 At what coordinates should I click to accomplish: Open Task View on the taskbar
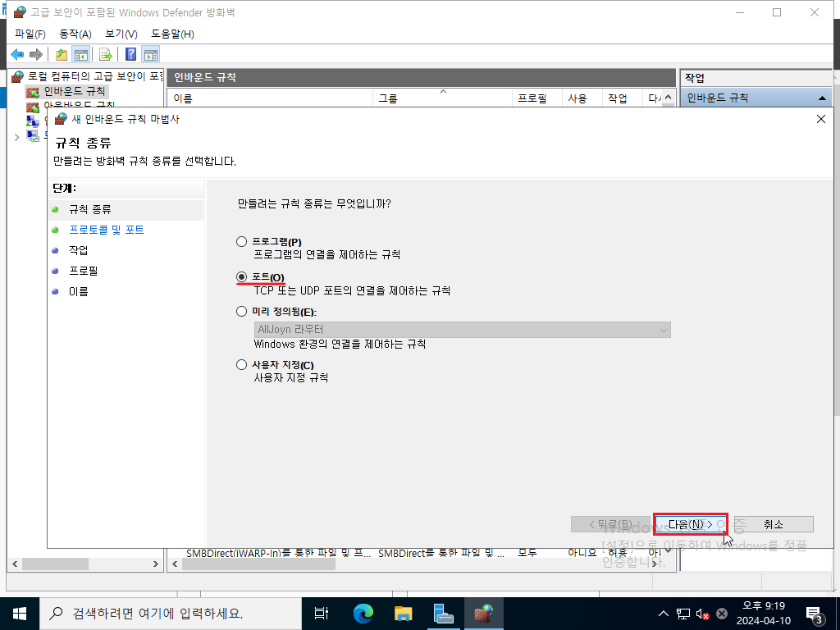(x=322, y=614)
